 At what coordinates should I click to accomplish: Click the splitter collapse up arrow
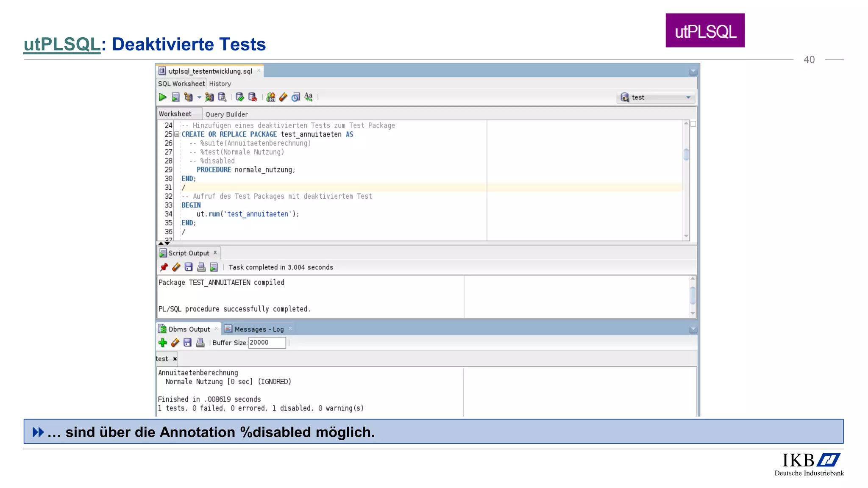[161, 243]
